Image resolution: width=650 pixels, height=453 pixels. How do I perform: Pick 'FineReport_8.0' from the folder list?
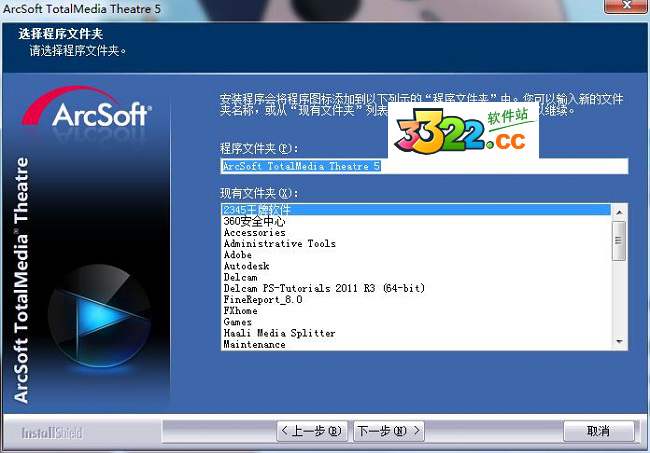coord(416,300)
